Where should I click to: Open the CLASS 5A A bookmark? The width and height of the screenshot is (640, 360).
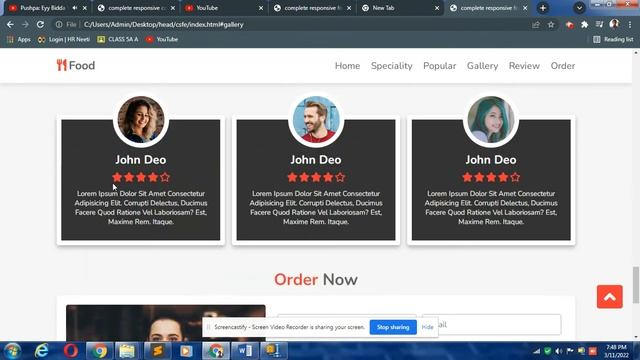(x=118, y=39)
